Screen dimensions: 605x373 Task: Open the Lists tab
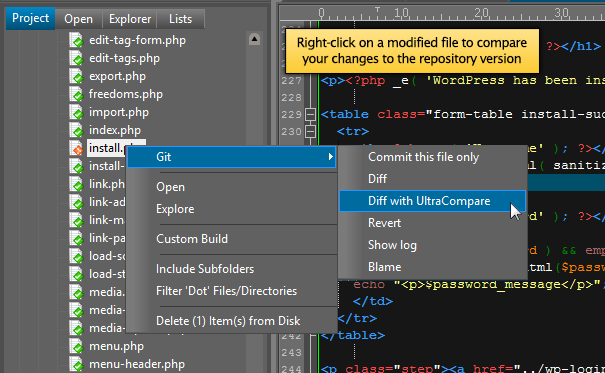pos(180,19)
